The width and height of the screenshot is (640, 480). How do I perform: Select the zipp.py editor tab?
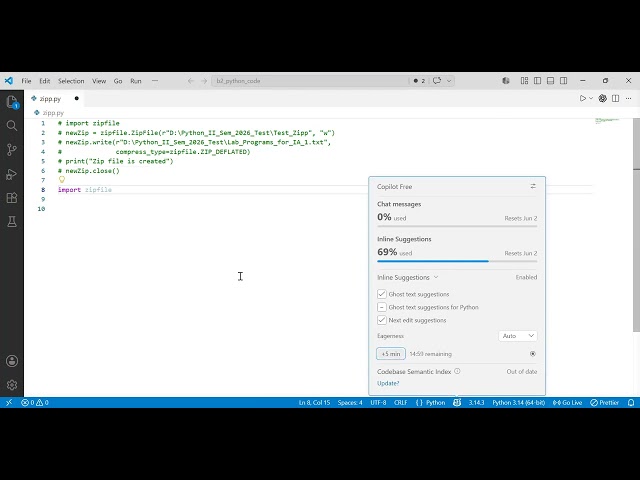(x=55, y=98)
